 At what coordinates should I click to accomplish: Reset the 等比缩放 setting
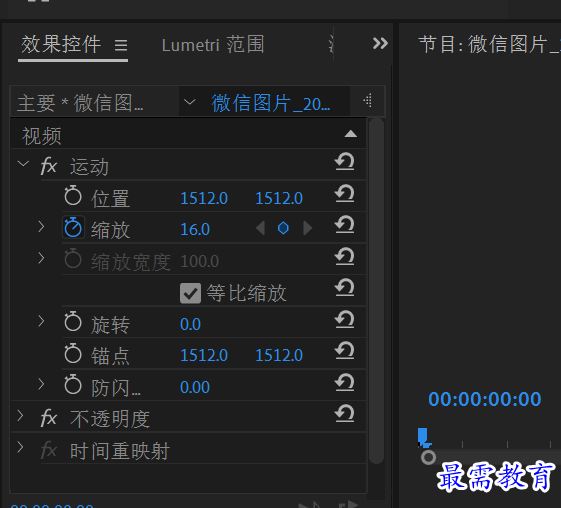pos(345,287)
